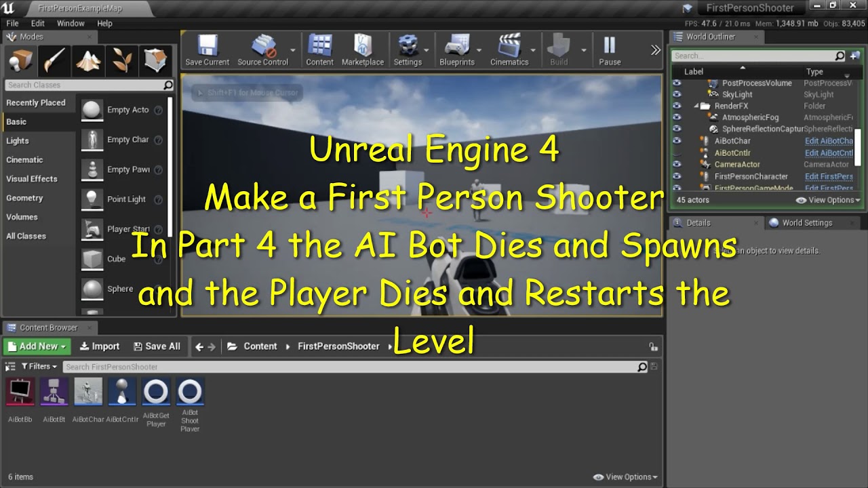Open Source Control dropdown arrow
The height and width of the screenshot is (488, 868).
[x=293, y=50]
